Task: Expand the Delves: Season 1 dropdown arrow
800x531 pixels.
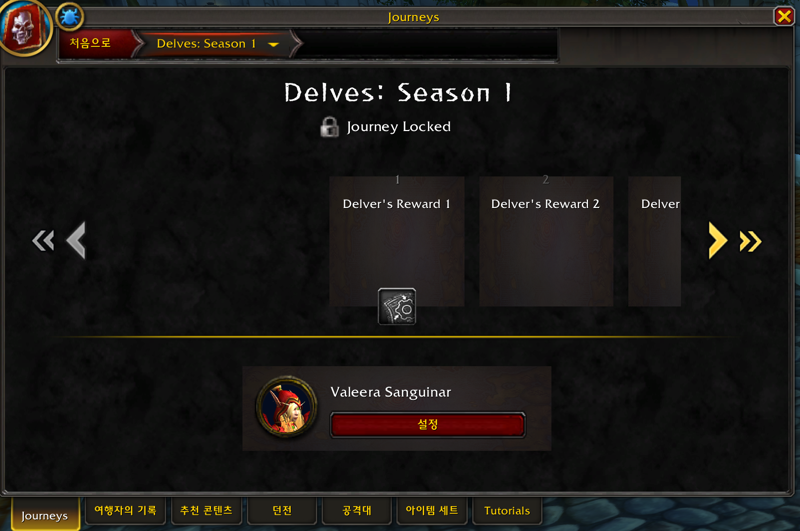Action: 274,44
